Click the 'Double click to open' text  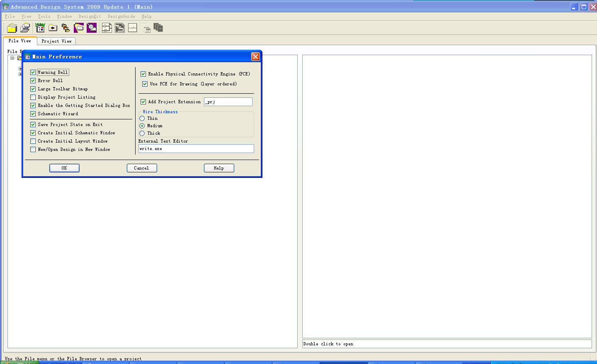(328, 344)
